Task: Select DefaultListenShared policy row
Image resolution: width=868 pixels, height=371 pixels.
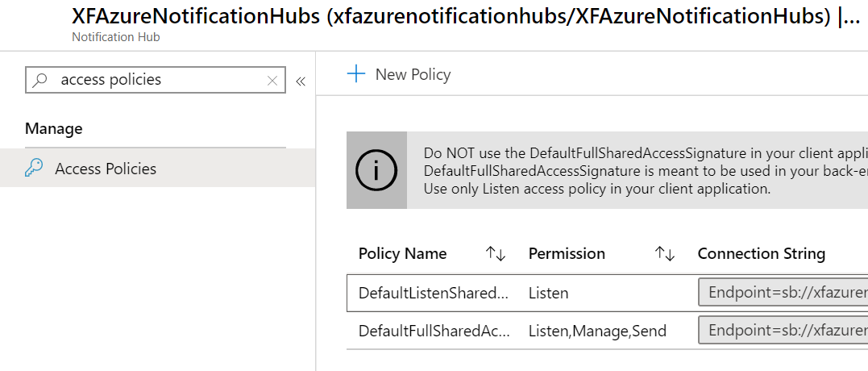Action: point(607,293)
